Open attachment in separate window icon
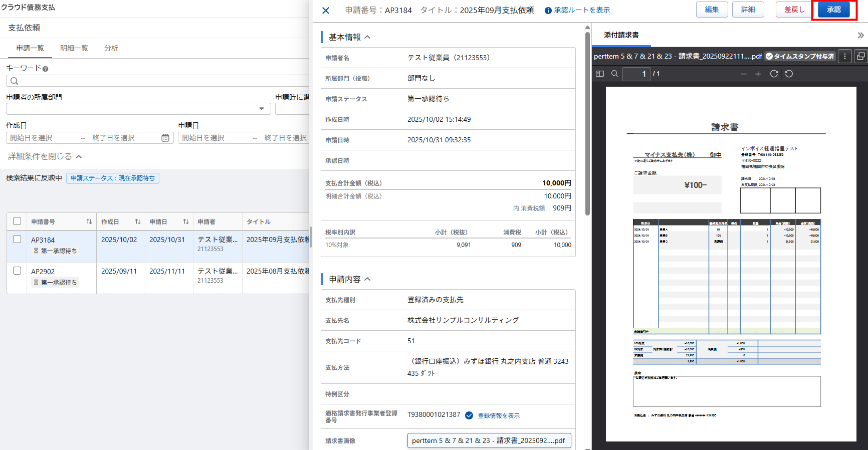 860,56
